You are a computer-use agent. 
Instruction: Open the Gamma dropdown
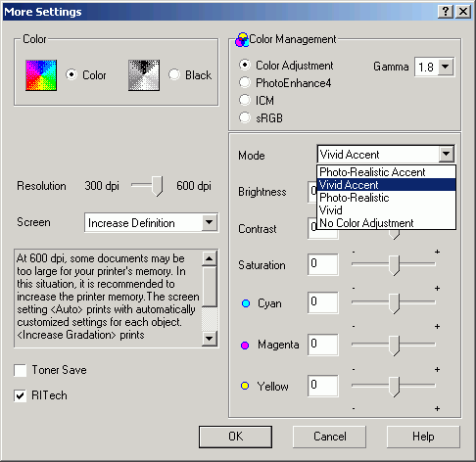445,67
